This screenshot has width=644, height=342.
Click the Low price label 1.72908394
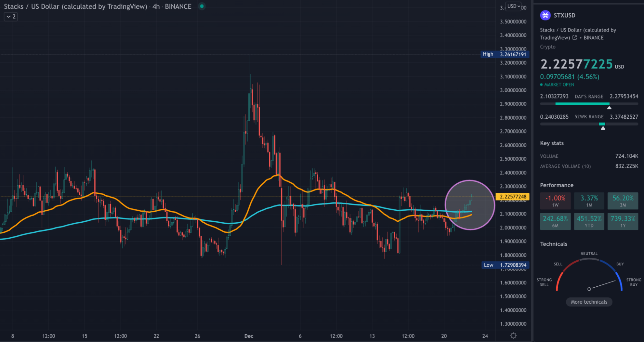[x=505, y=265]
